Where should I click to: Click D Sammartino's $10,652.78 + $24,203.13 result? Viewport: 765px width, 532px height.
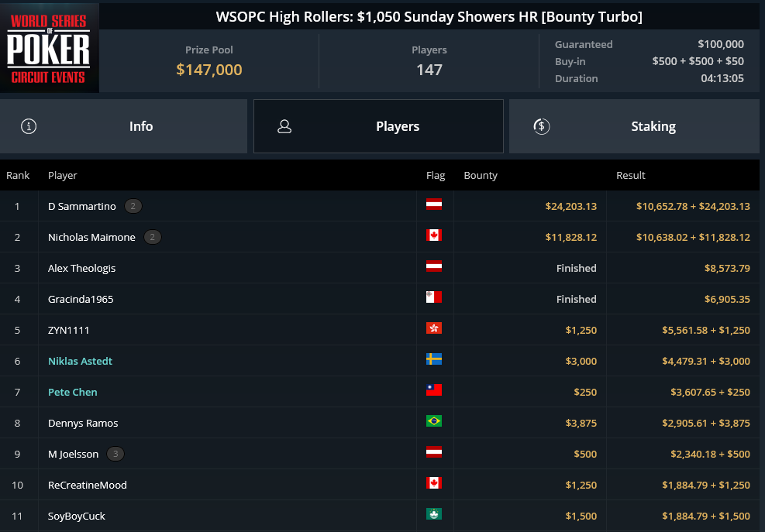(x=693, y=206)
